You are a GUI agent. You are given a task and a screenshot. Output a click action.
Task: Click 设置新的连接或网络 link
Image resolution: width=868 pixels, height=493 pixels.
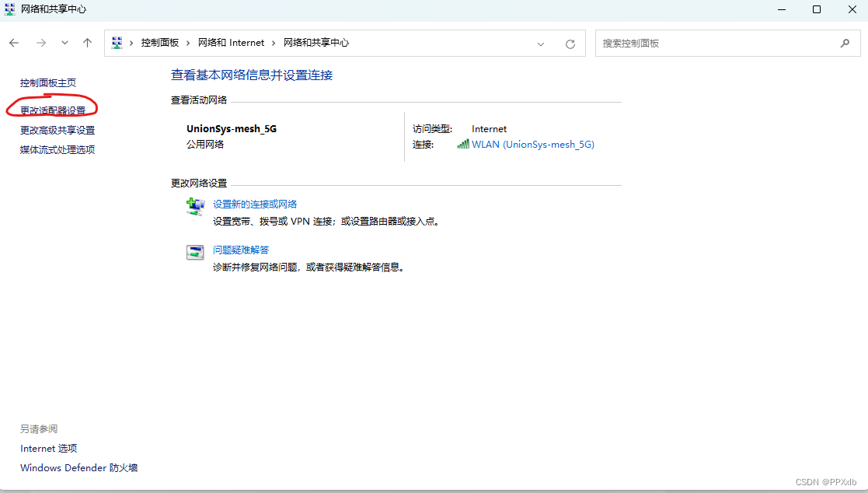point(255,205)
